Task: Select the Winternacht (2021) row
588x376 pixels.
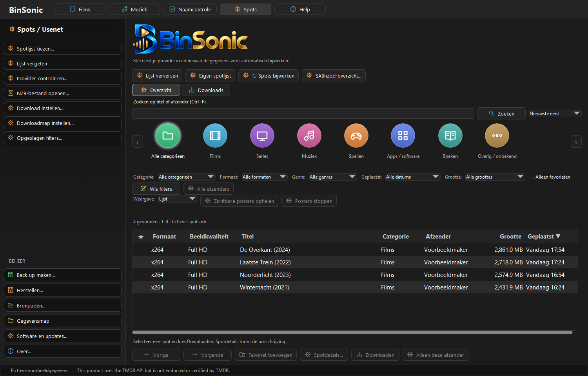Action: tap(355, 287)
